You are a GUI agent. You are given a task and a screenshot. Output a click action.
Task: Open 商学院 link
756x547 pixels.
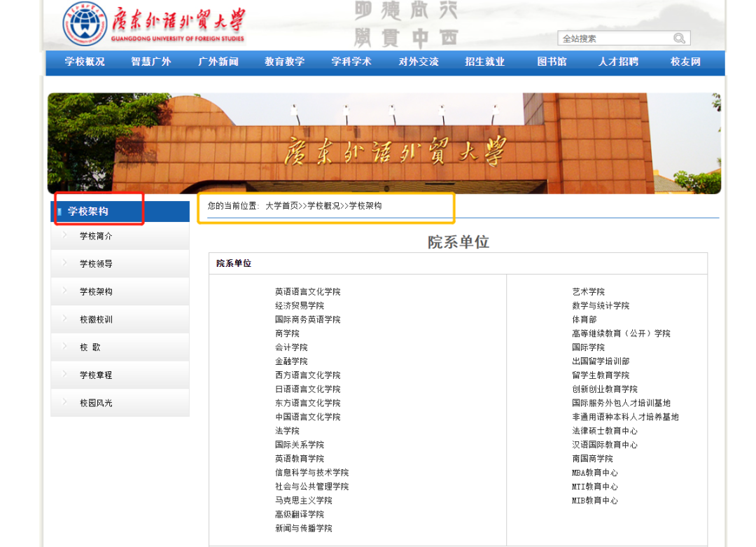(288, 334)
